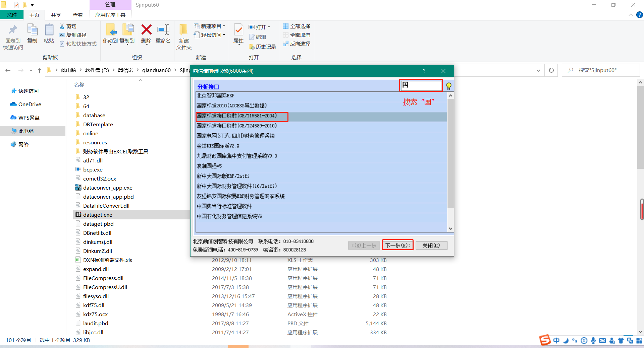Select 北京智邦国际ERP in list

pyautogui.click(x=215, y=96)
